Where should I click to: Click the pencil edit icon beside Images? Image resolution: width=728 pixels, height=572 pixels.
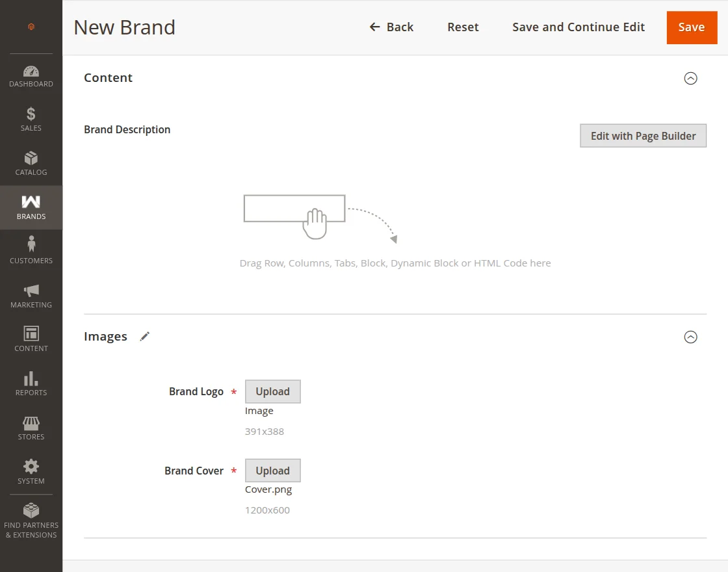pos(145,336)
